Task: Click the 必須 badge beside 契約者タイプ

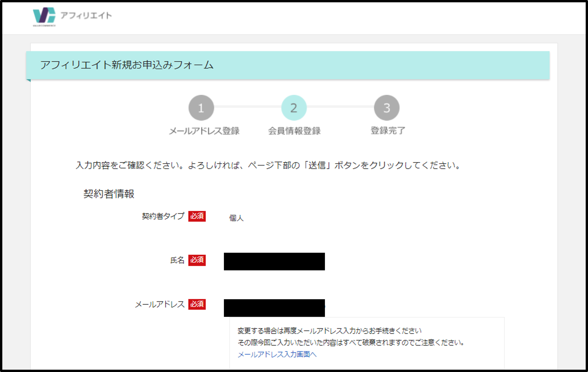Action: (x=197, y=216)
